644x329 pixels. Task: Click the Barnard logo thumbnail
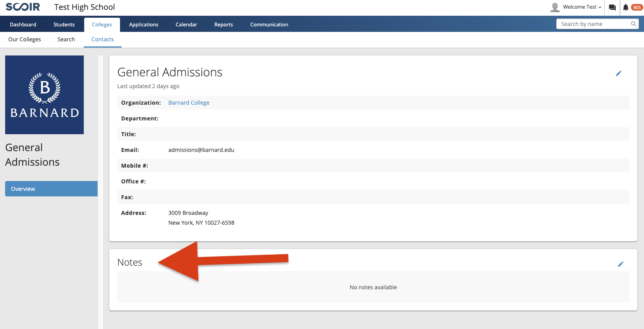(x=44, y=95)
